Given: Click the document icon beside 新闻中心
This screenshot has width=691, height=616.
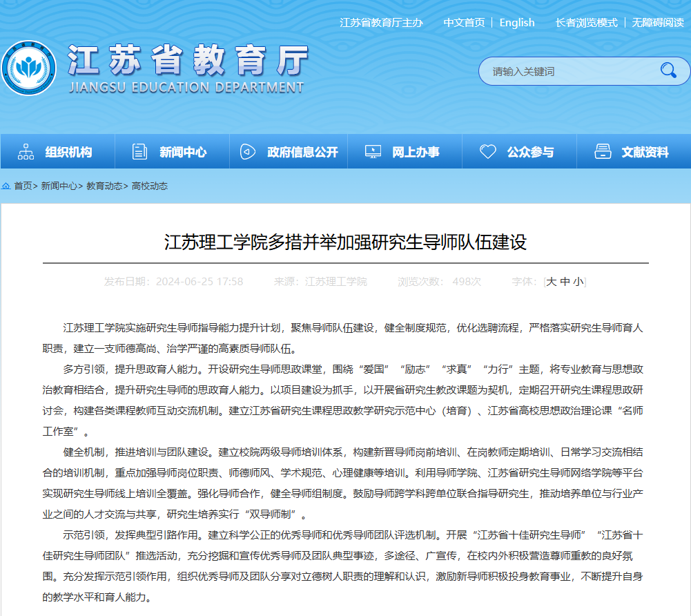Looking at the screenshot, I should [x=139, y=152].
